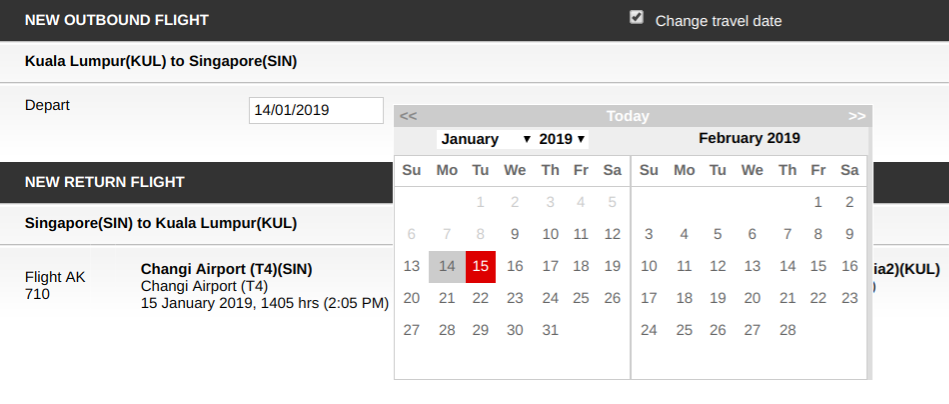Pick January 9 in the calendar
The height and width of the screenshot is (404, 949).
pyautogui.click(x=515, y=234)
